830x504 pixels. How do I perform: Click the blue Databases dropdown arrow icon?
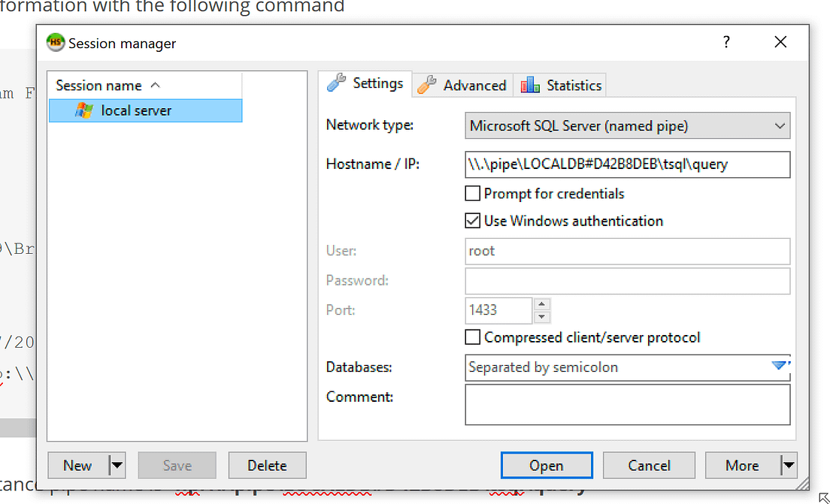780,366
